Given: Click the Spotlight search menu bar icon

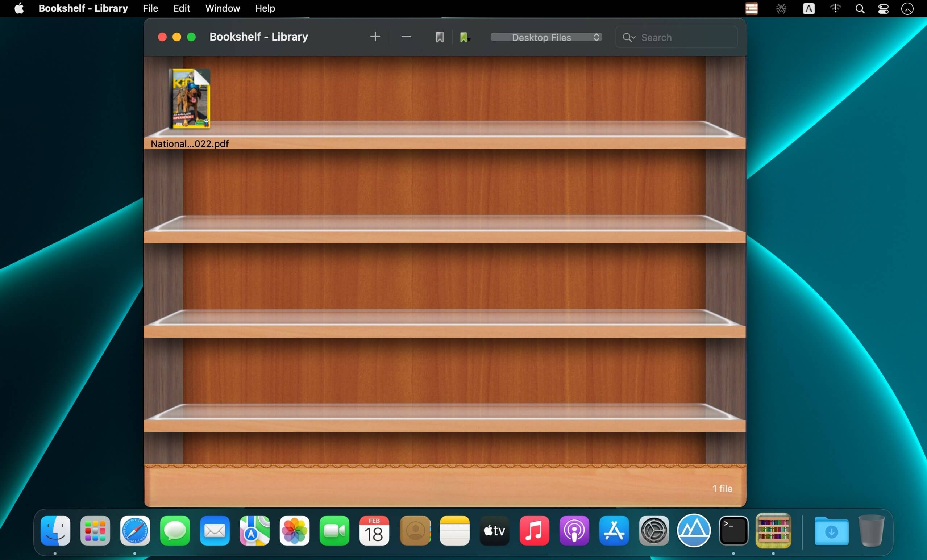Looking at the screenshot, I should [860, 8].
